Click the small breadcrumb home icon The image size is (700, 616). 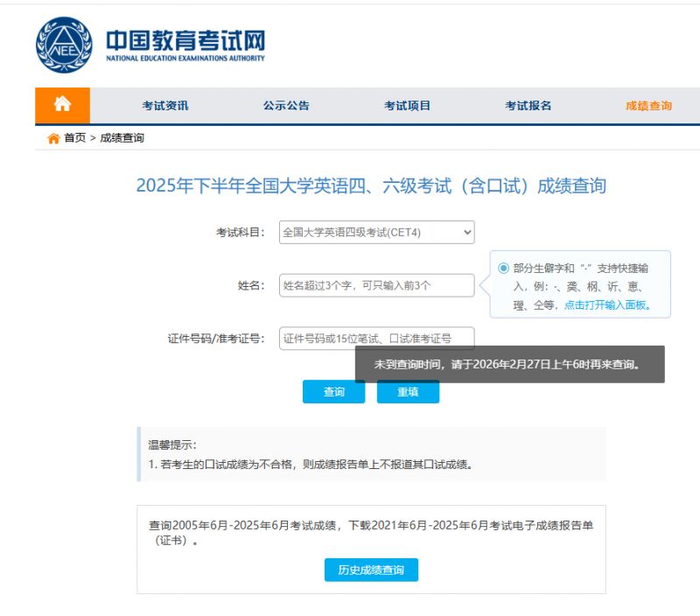[53, 138]
